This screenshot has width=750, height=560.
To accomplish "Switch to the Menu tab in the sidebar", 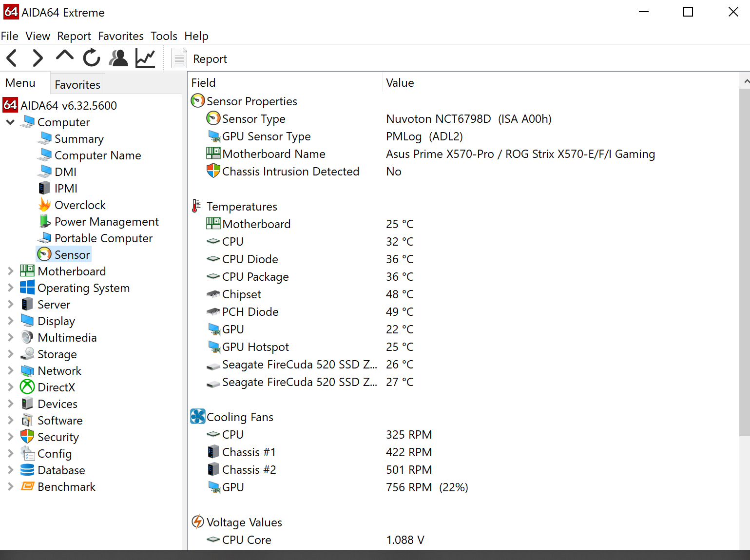I will tap(20, 83).
